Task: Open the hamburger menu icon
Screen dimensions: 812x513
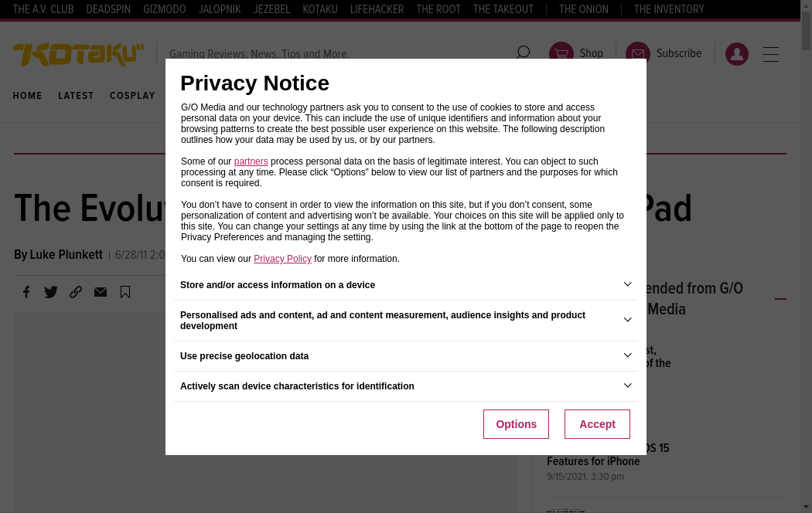Action: pyautogui.click(x=771, y=54)
